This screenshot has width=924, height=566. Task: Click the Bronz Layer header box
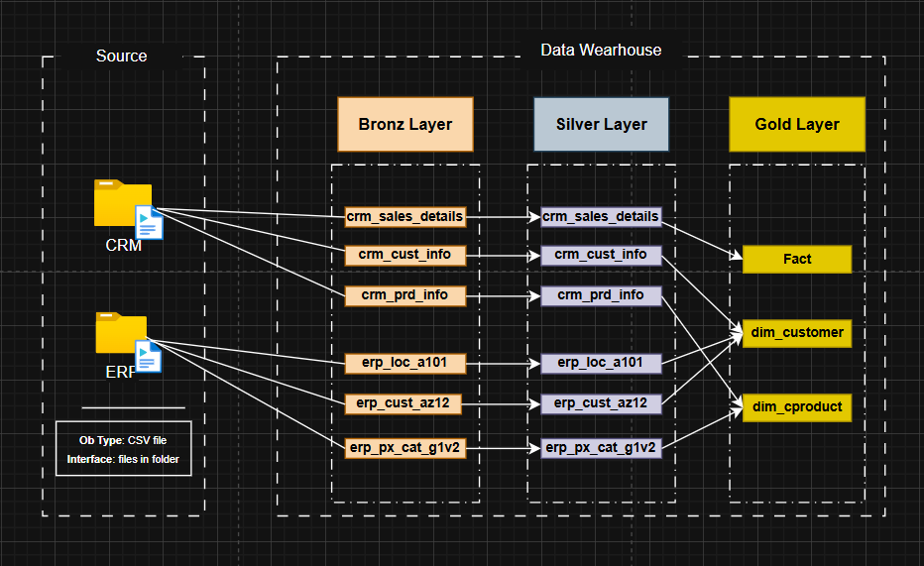point(405,124)
